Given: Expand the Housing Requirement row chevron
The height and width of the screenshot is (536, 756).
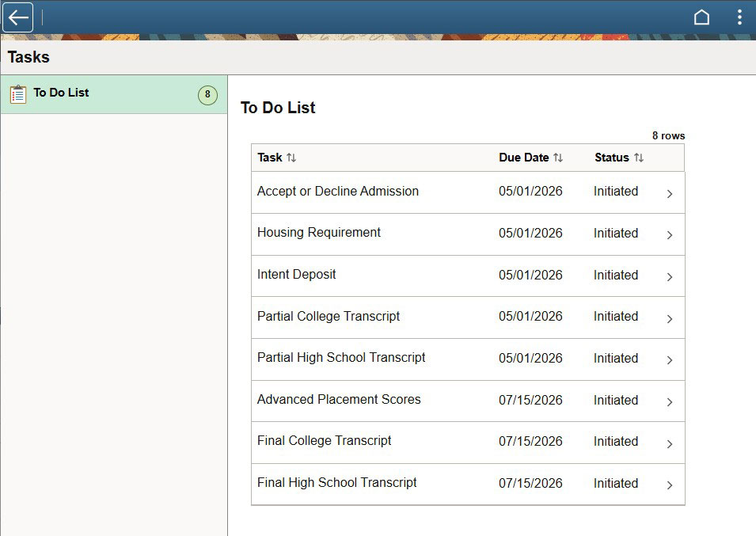Looking at the screenshot, I should tap(670, 235).
